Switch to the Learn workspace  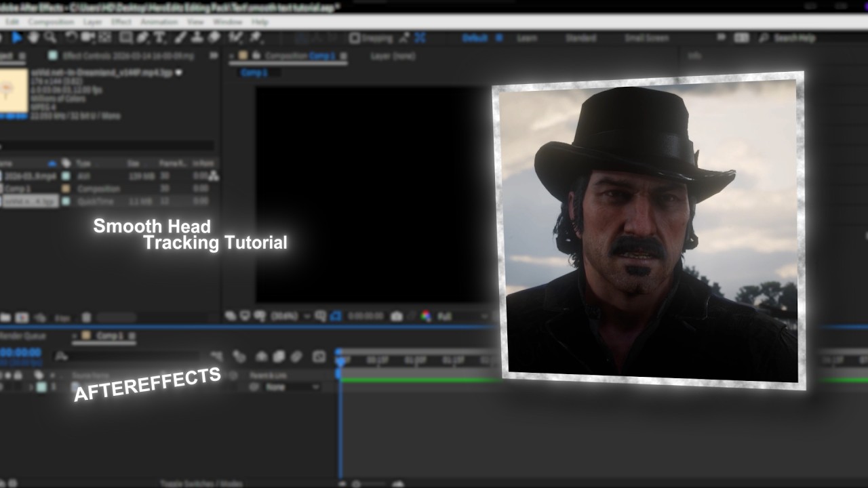click(527, 38)
